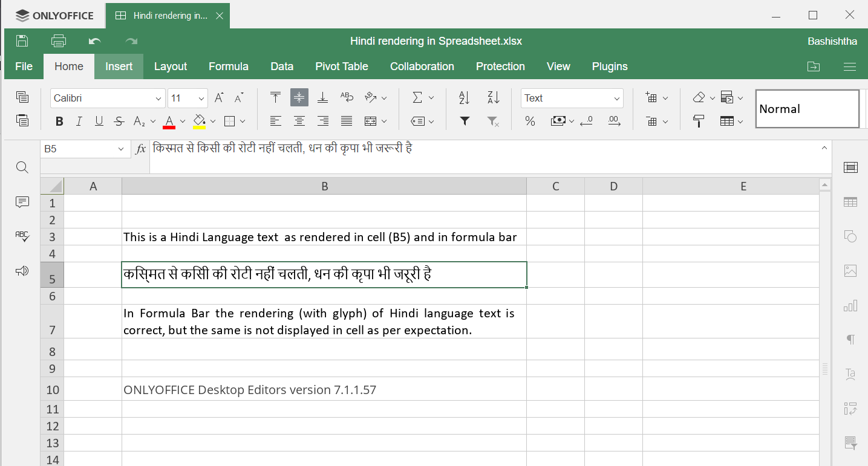Increase decimal places
Image resolution: width=868 pixels, height=466 pixels.
point(614,121)
